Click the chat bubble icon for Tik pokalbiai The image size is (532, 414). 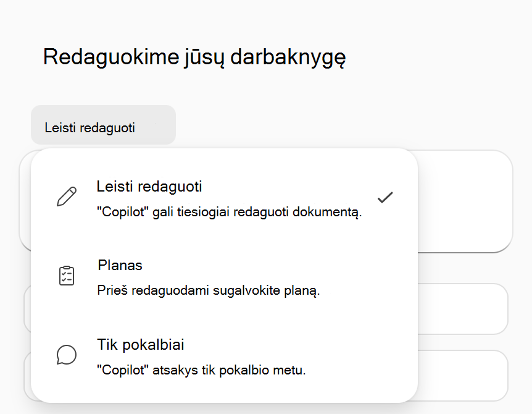[67, 355]
